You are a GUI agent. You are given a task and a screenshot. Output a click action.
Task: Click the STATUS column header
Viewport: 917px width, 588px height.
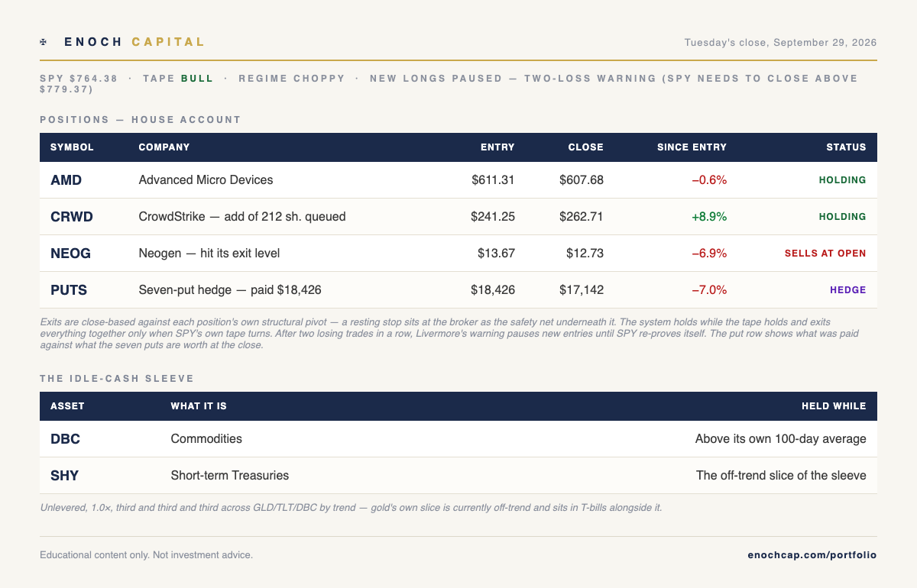(x=846, y=147)
